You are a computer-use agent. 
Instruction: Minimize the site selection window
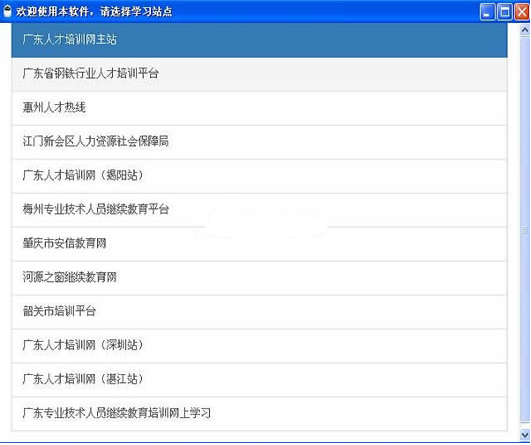point(487,12)
